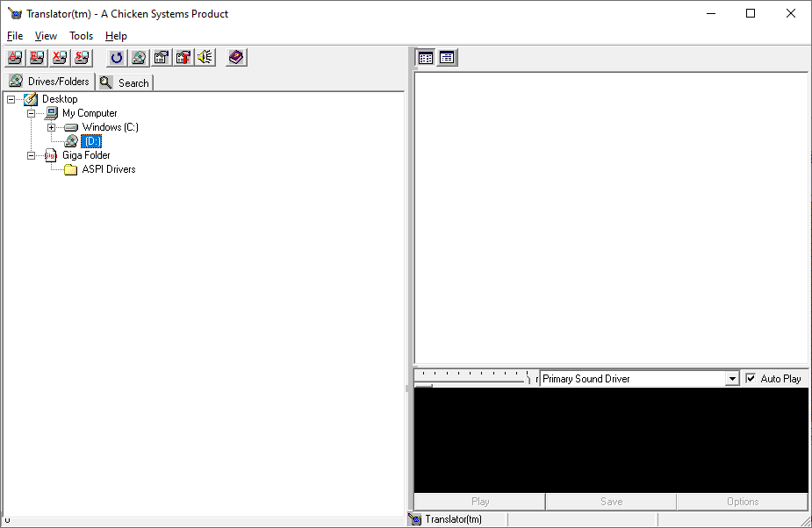The width and height of the screenshot is (812, 528).
Task: Toggle the Auto Play checkbox
Action: tap(751, 379)
